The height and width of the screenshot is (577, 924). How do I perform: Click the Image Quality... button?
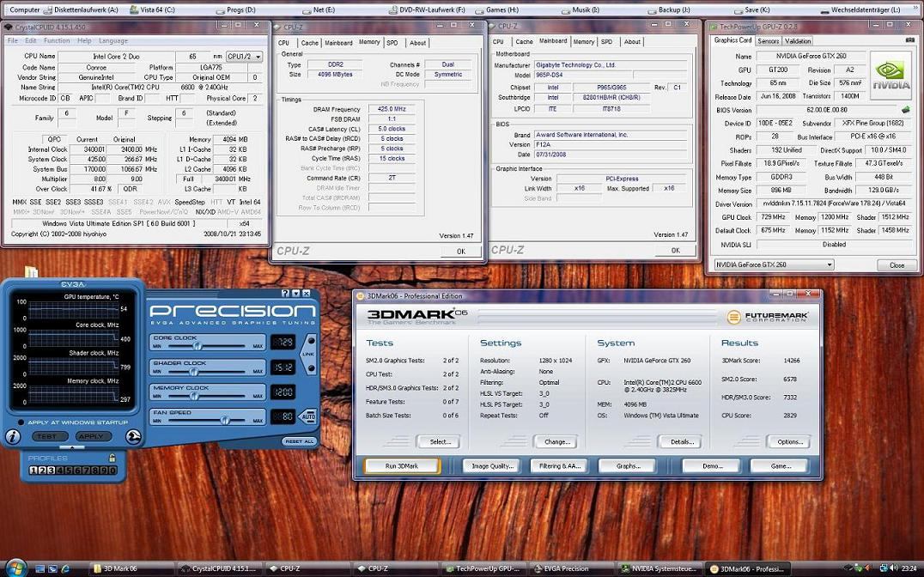pyautogui.click(x=493, y=465)
